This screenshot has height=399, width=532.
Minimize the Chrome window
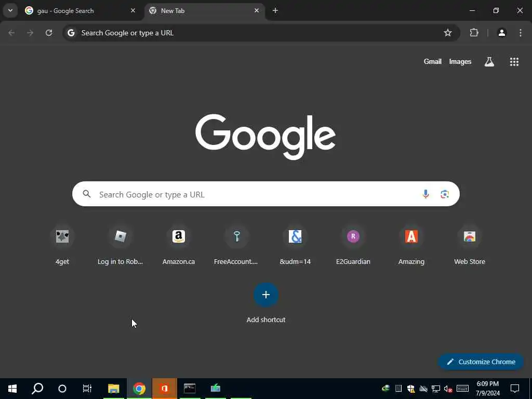(x=472, y=10)
